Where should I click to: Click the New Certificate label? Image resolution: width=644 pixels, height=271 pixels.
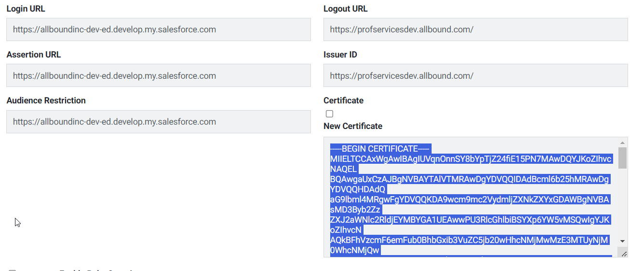353,126
